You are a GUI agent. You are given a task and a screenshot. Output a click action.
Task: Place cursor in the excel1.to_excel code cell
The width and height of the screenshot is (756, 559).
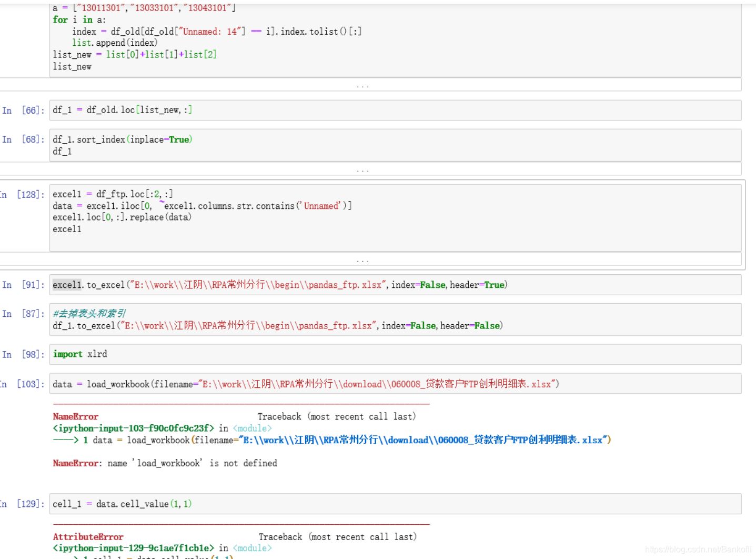[x=395, y=285]
